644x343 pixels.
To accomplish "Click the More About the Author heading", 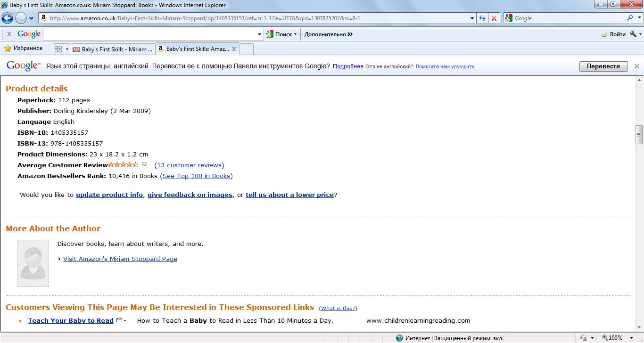I will pyautogui.click(x=53, y=229).
